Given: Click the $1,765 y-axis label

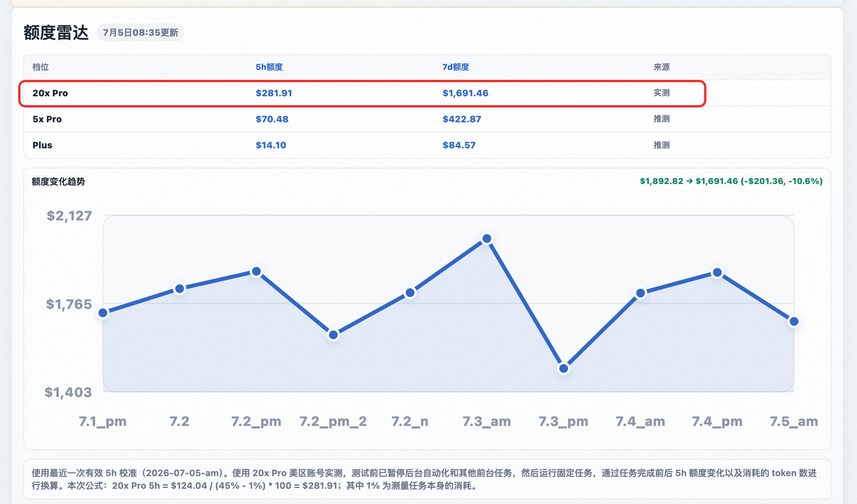Looking at the screenshot, I should pyautogui.click(x=69, y=304).
